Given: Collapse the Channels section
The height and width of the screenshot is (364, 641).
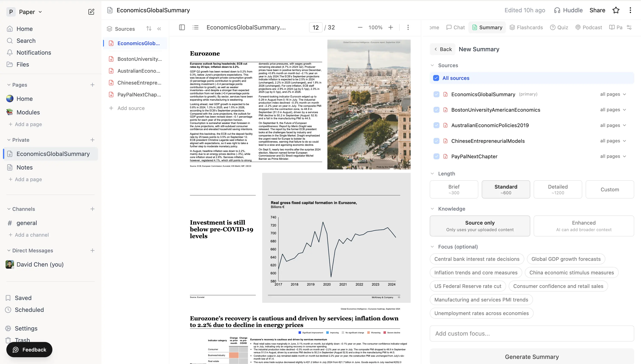Looking at the screenshot, I should (x=9, y=209).
